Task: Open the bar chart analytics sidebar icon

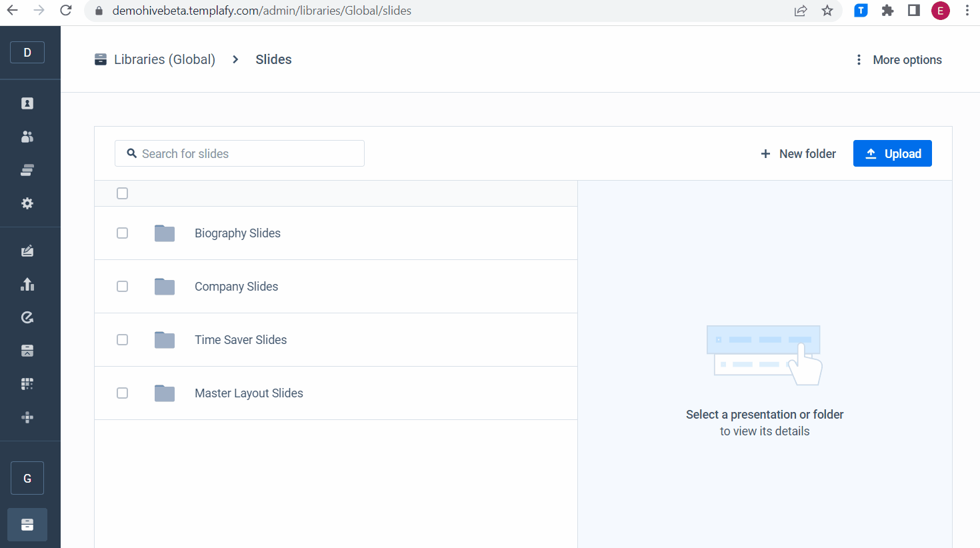Action: [27, 284]
